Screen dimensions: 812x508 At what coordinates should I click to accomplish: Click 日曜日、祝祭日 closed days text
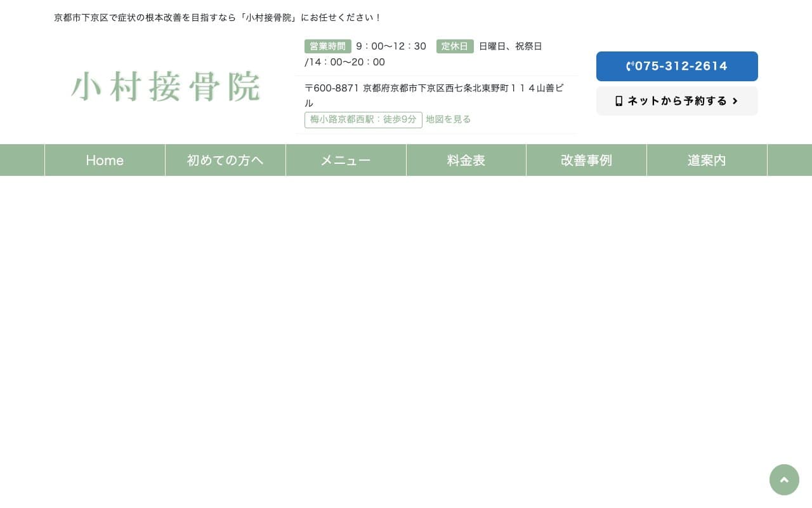click(511, 46)
